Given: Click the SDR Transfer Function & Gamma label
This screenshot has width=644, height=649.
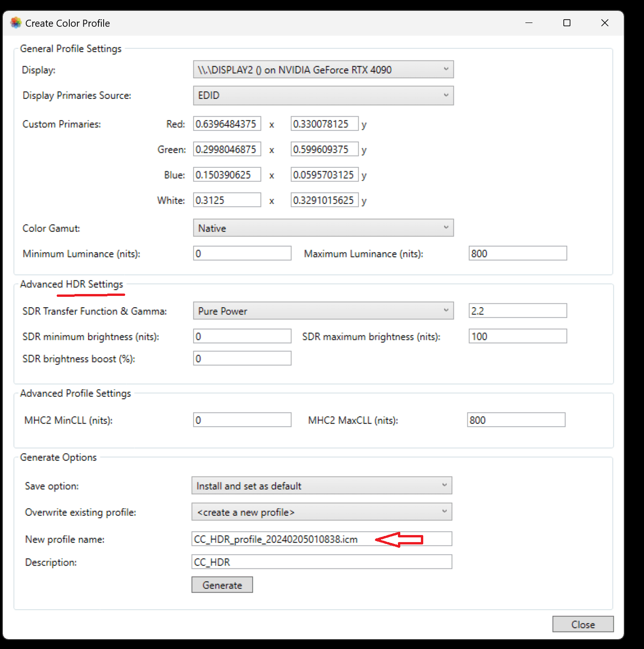Looking at the screenshot, I should 95,311.
